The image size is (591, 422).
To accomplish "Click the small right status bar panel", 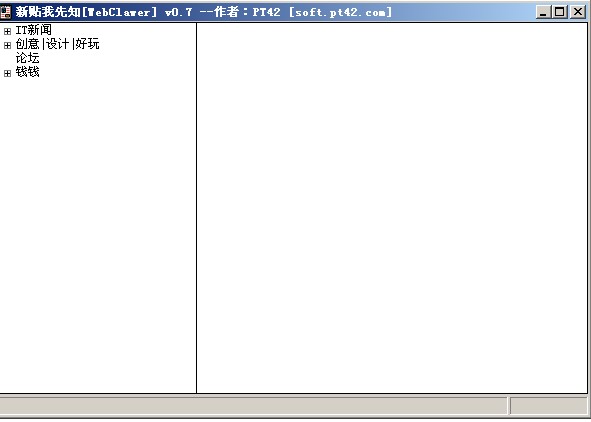I will (x=549, y=406).
